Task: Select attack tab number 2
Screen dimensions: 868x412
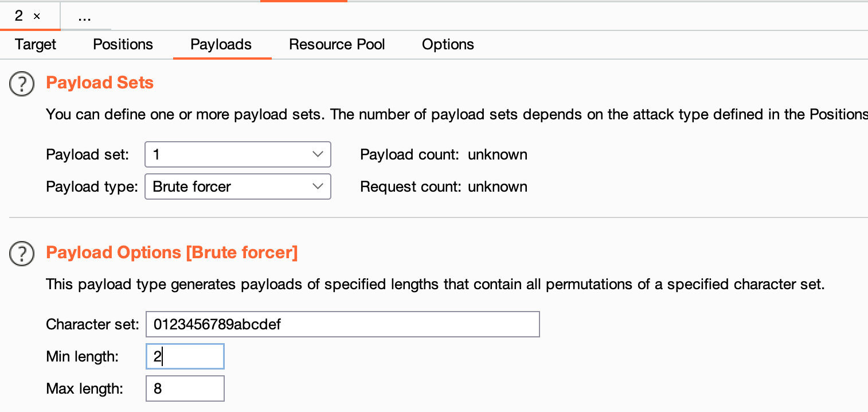Action: point(19,16)
